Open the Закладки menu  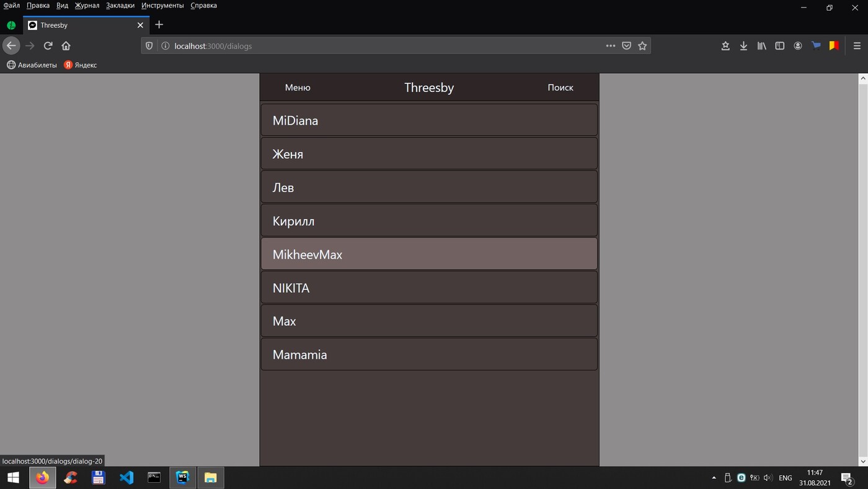click(x=120, y=6)
